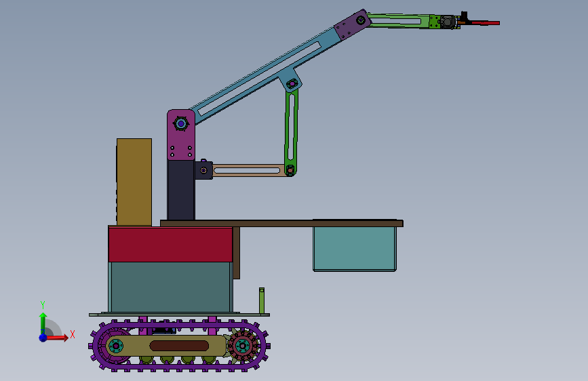Select the red gripper tip
This screenshot has width=588, height=381.
[485, 23]
